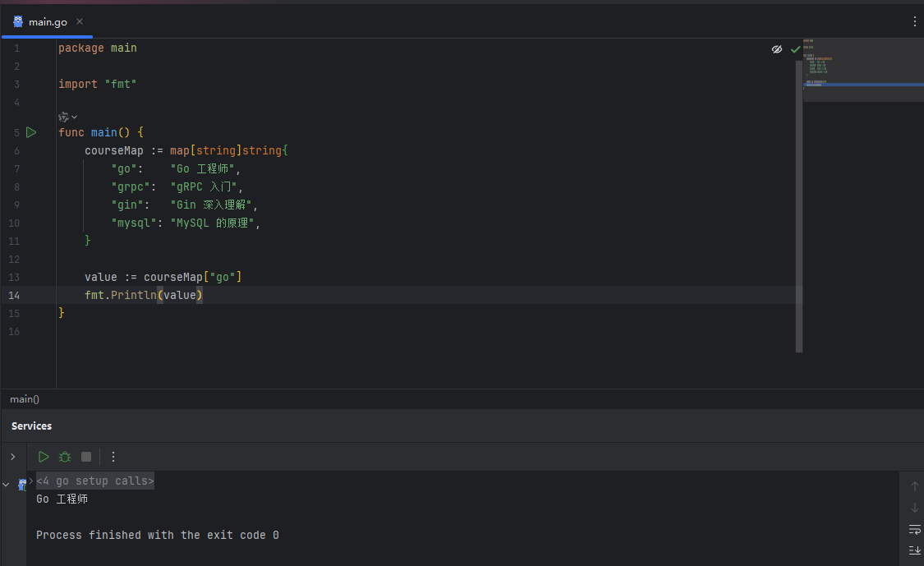Viewport: 924px width, 566px height.
Task: Toggle soft-wrap in the console output
Action: coord(915,530)
